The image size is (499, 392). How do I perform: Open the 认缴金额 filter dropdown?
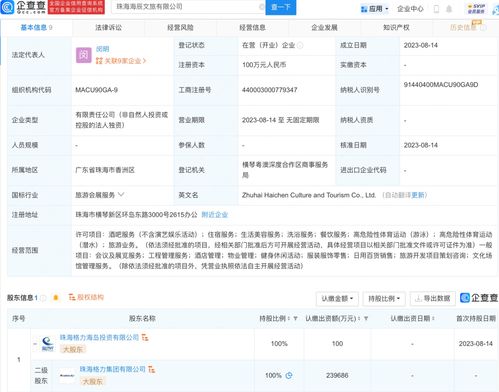tap(337, 299)
